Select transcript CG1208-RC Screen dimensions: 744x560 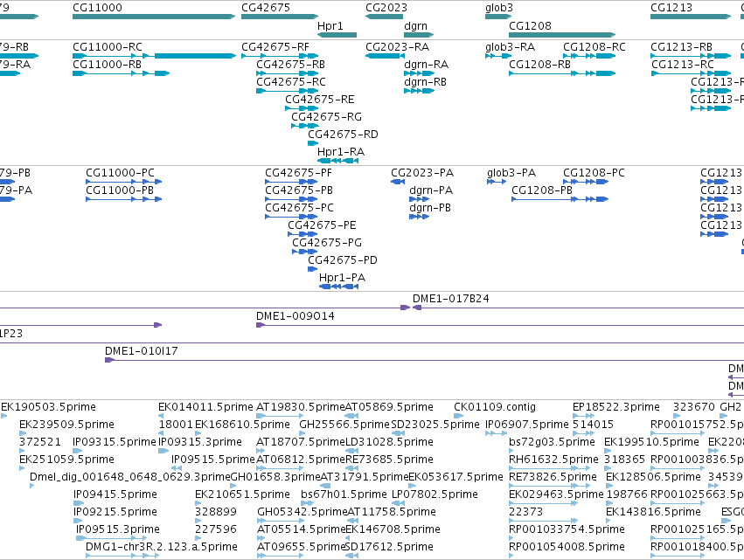pyautogui.click(x=589, y=56)
